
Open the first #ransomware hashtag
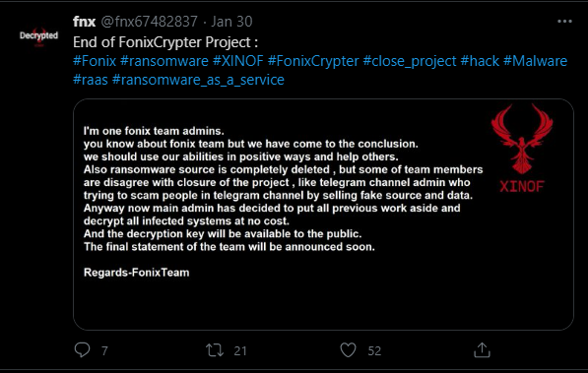coord(164,61)
